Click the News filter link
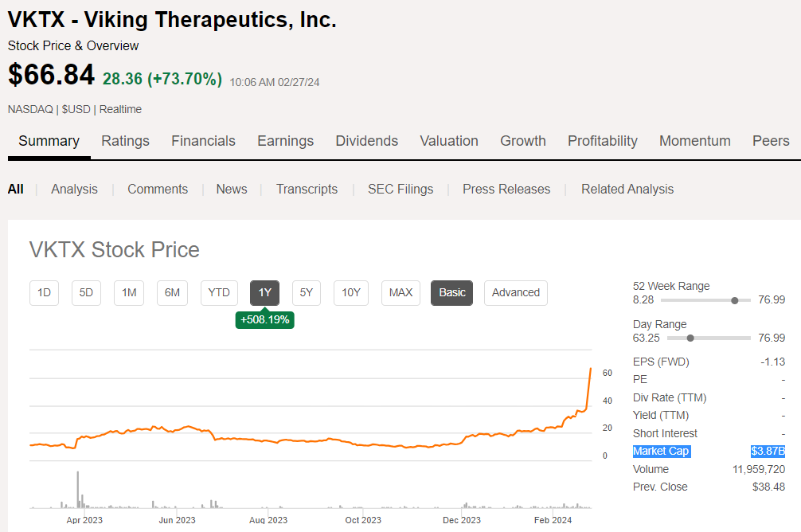This screenshot has width=801, height=532. point(232,189)
